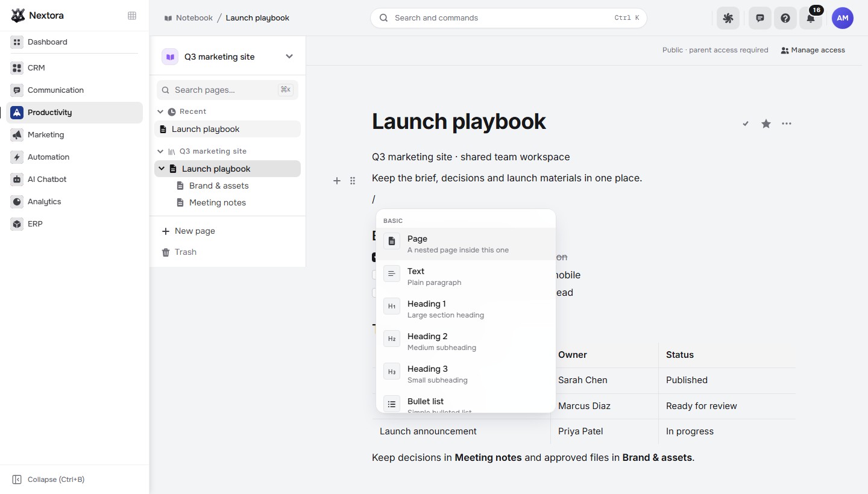
Task: Choose Heading 2 from the slash menu
Action: 465,342
